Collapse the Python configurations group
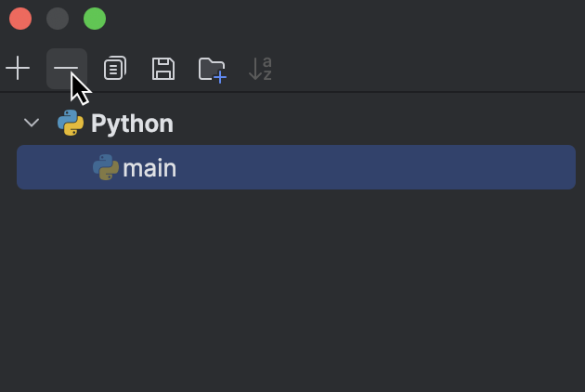Viewport: 585px width, 392px height. 32,123
